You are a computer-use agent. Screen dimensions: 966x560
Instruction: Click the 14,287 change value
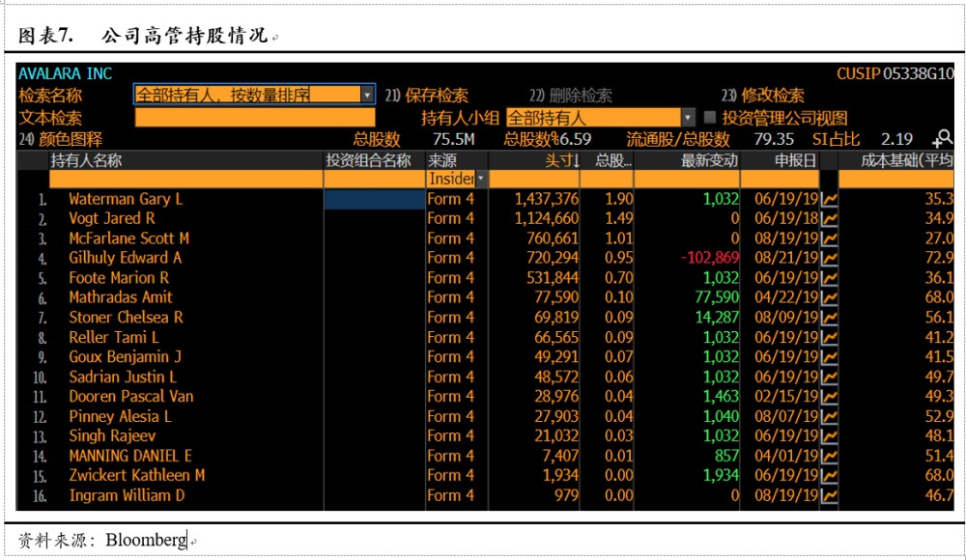(x=717, y=318)
